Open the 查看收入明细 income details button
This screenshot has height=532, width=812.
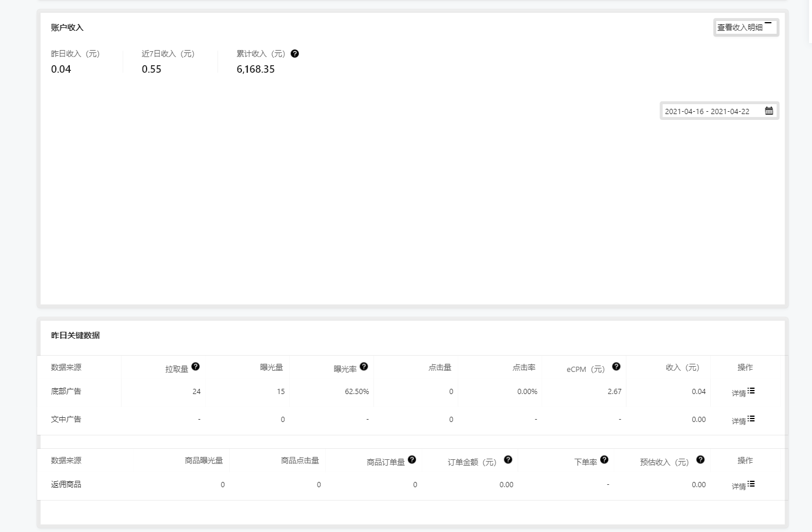tap(745, 27)
